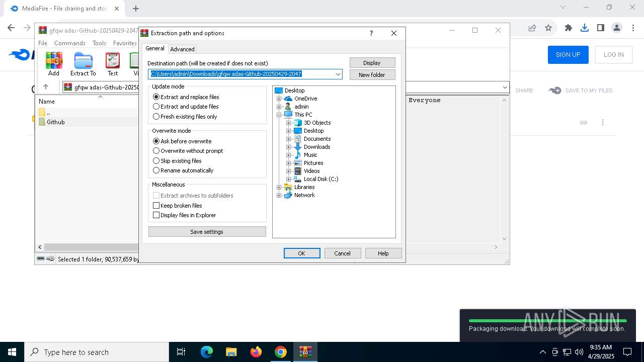Click Chrome share page icon

coord(532,28)
